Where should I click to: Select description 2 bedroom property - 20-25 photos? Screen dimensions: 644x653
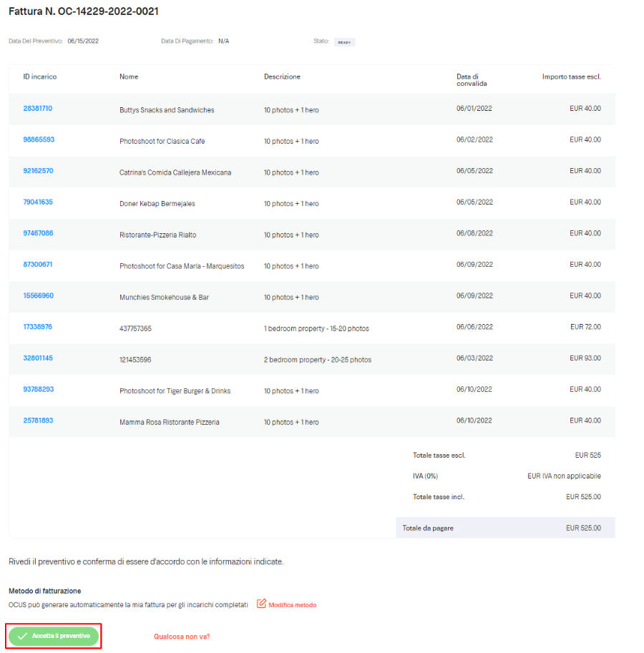(318, 360)
